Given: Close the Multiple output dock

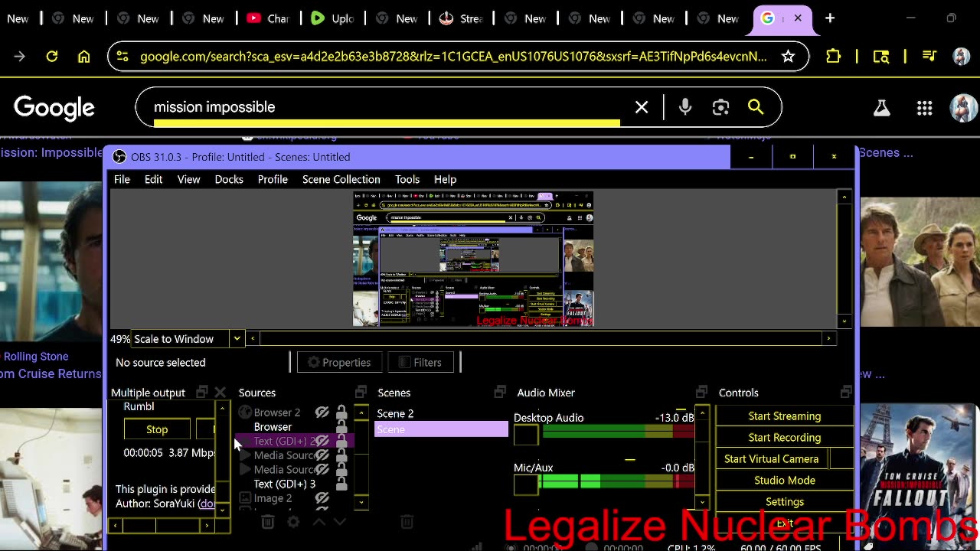Looking at the screenshot, I should click(220, 392).
